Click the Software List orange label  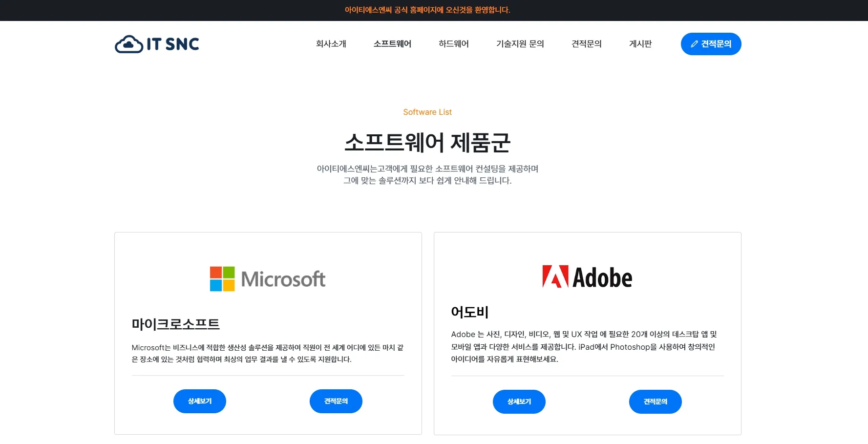[x=427, y=112]
